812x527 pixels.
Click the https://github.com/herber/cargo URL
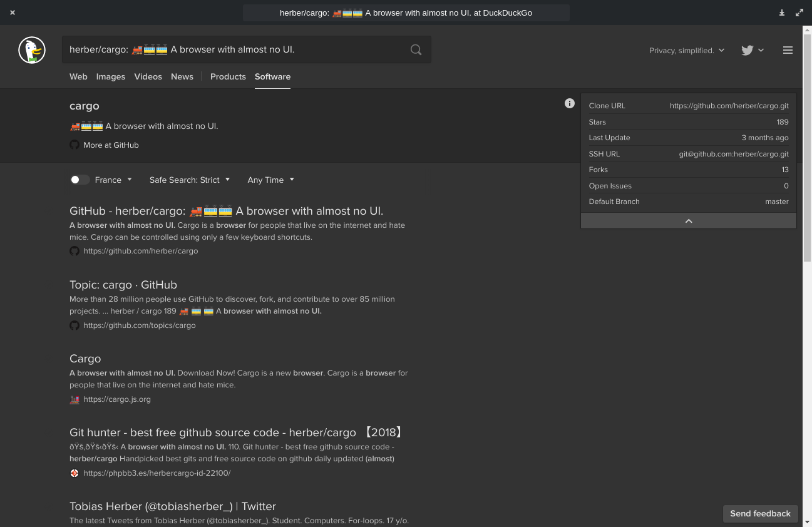coord(141,251)
